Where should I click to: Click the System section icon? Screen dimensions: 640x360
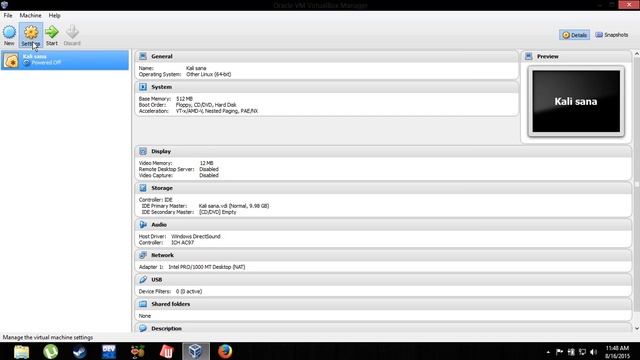pyautogui.click(x=143, y=87)
